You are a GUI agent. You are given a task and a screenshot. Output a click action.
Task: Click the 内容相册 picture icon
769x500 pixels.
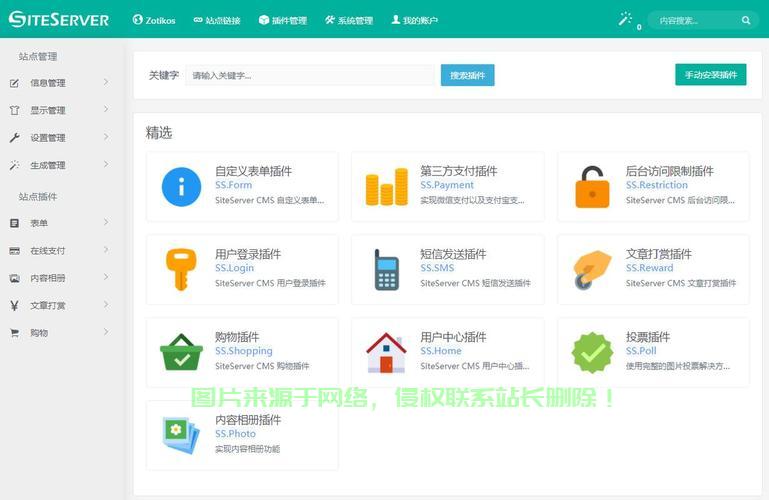point(15,278)
